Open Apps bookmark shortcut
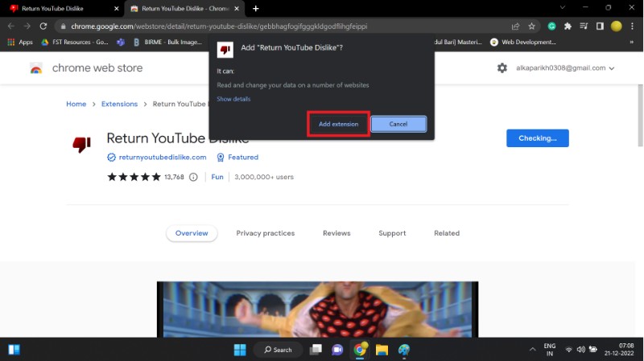The width and height of the screenshot is (644, 361). pyautogui.click(x=19, y=42)
